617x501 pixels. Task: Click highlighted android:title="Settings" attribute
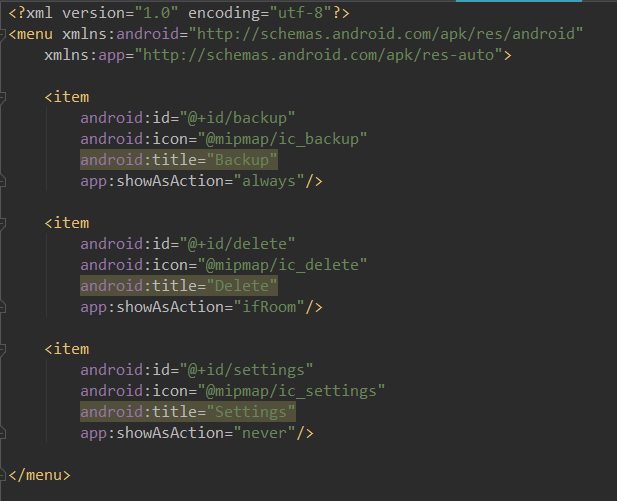188,412
